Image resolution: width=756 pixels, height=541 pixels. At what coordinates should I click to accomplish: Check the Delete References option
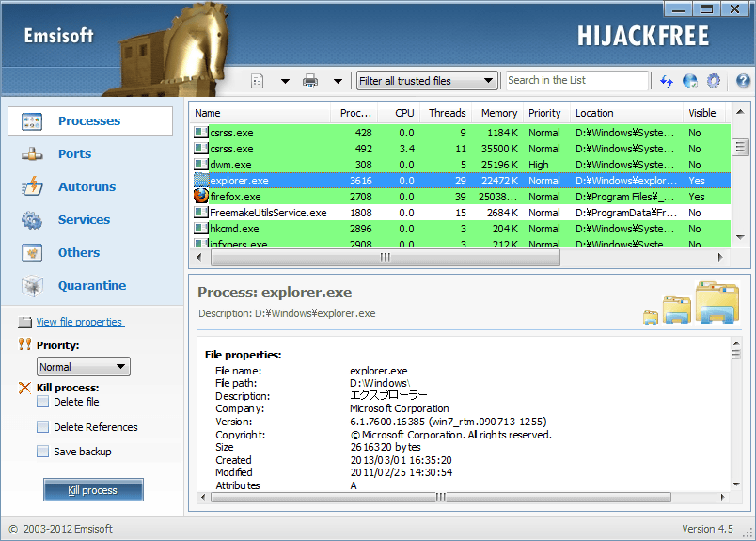coord(43,427)
